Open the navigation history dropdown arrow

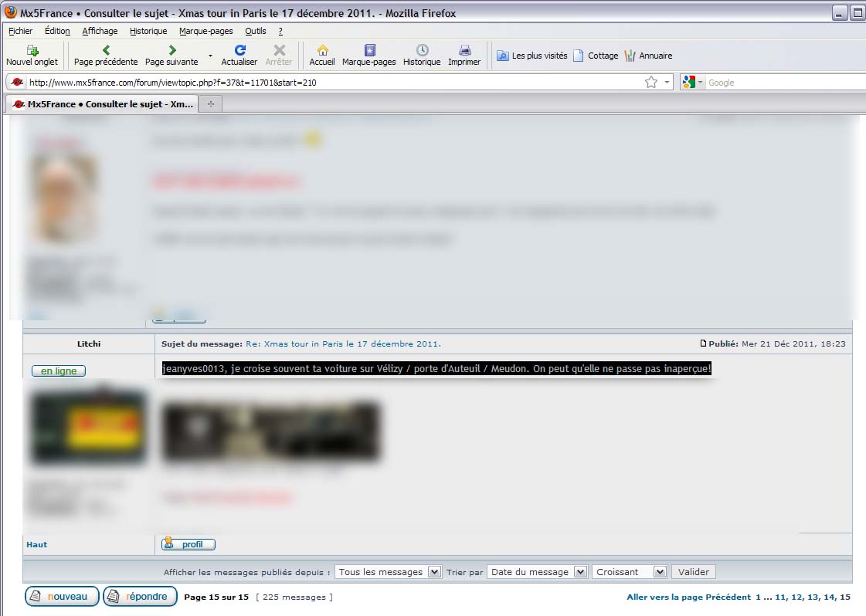(210, 56)
